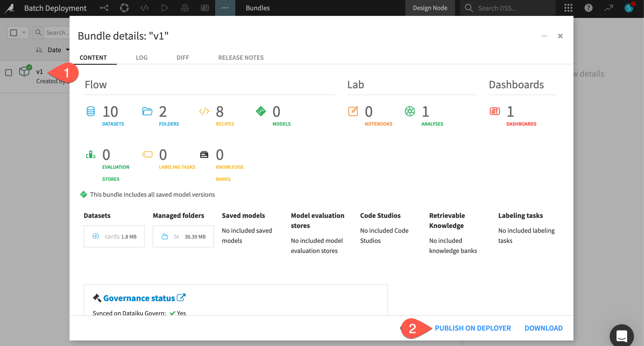Viewport: 644px width, 346px height.
Task: Expand the mass selection dropdown arrow
Action: (24, 33)
